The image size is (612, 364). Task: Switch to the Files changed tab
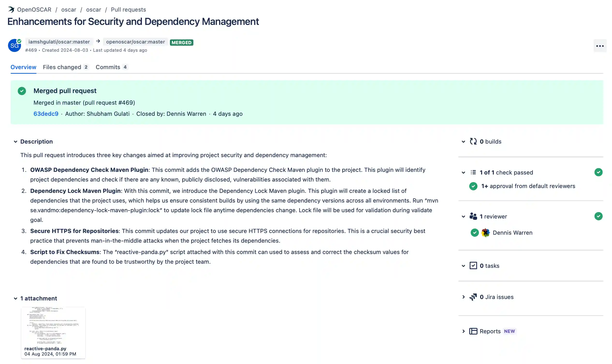[x=66, y=67]
